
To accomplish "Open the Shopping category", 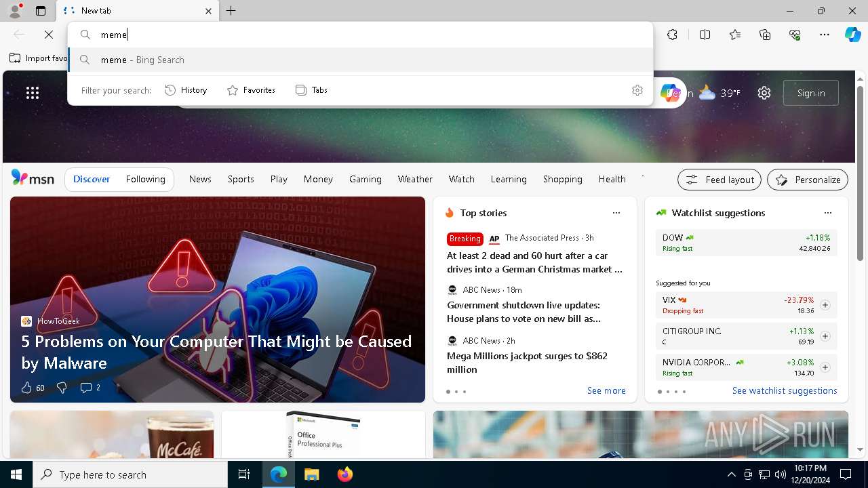I will (x=563, y=179).
